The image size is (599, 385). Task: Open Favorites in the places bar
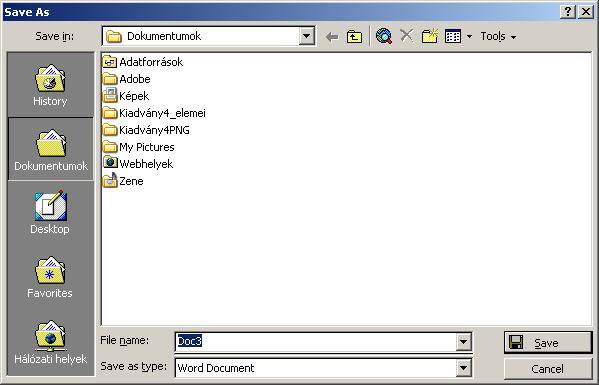pos(50,277)
